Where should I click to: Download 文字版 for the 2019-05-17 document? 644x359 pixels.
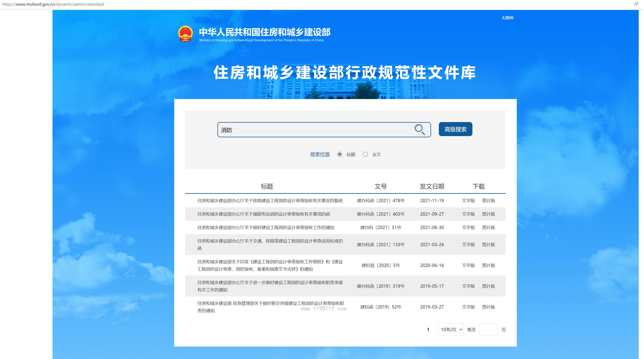coord(468,286)
